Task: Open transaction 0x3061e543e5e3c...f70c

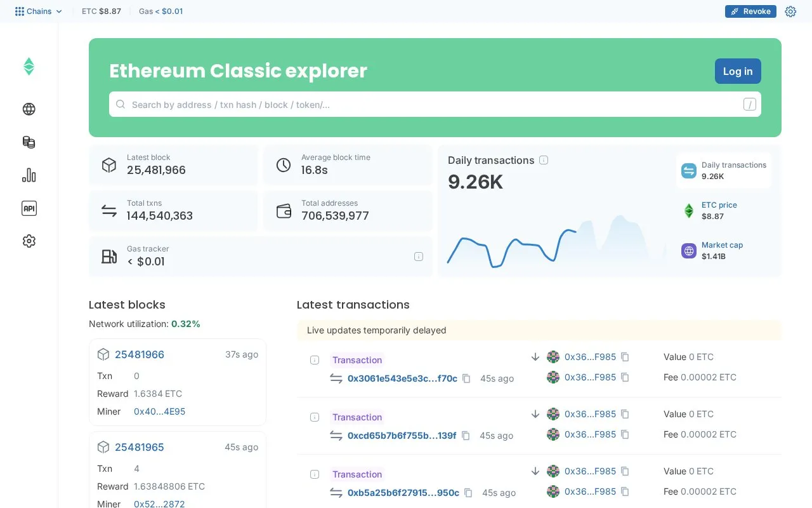Action: pyautogui.click(x=402, y=378)
